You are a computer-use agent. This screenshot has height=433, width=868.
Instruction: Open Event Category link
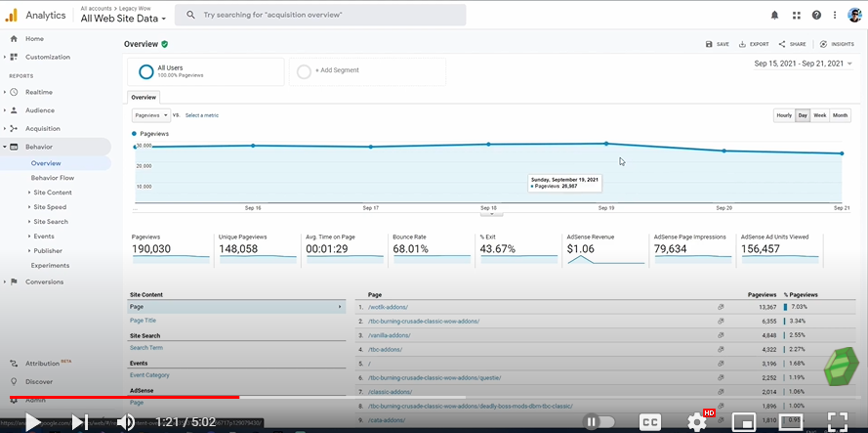tap(149, 374)
